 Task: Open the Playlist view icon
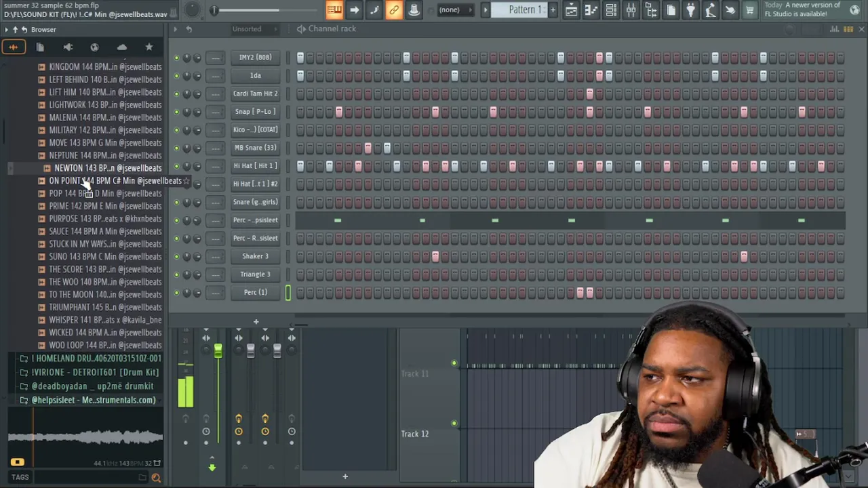pyautogui.click(x=572, y=10)
